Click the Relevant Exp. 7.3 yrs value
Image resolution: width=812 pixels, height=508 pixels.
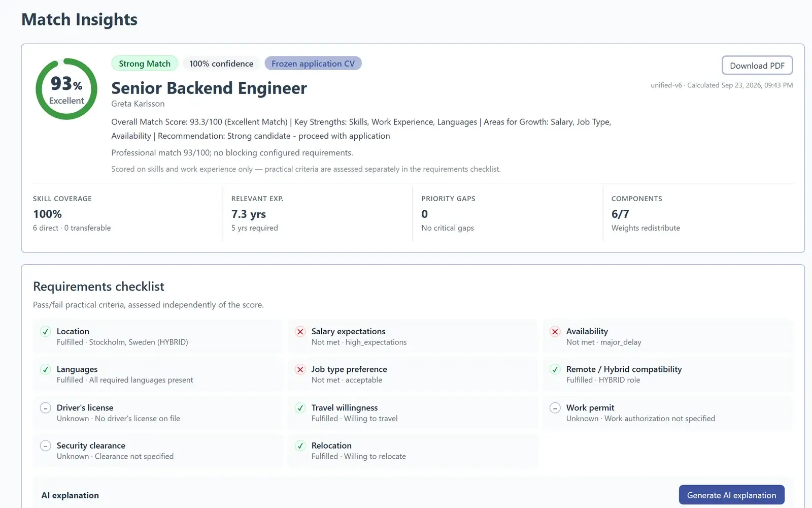[249, 214]
